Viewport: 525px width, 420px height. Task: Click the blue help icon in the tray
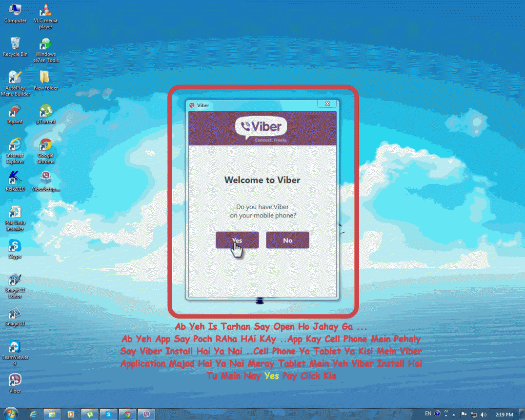437,414
